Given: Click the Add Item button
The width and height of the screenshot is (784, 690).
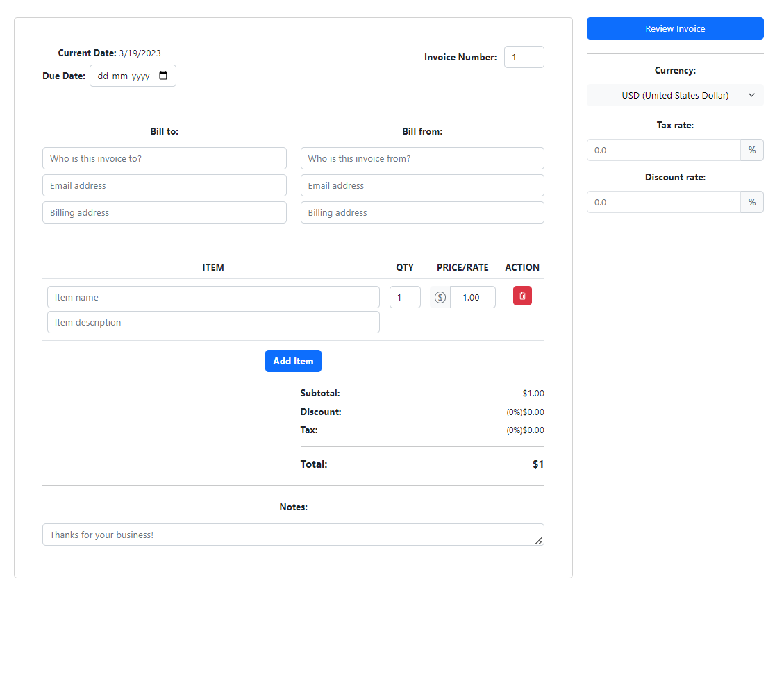Looking at the screenshot, I should pos(293,361).
